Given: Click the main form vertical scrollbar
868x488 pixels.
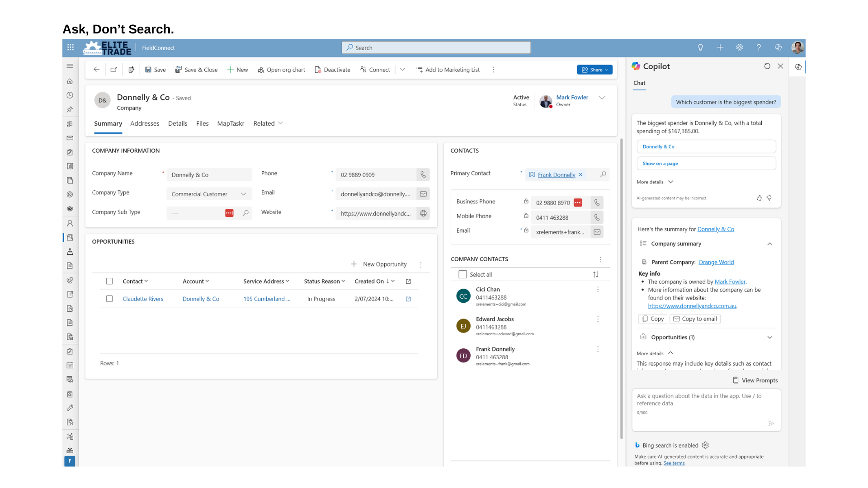Looking at the screenshot, I should tap(622, 289).
